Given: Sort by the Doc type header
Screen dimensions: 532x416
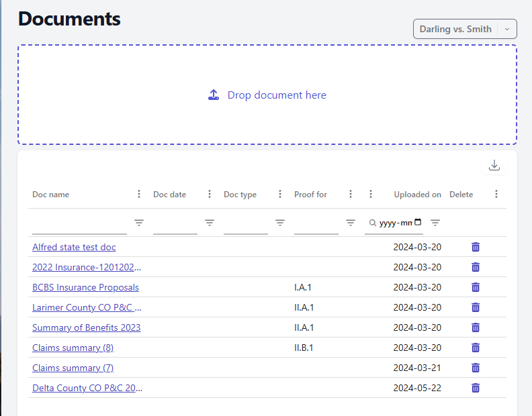Looking at the screenshot, I should [240, 195].
